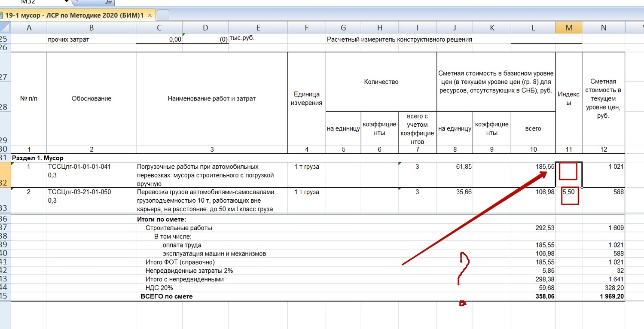The image size is (644, 329).
Task: Click the VAT value "328,20"
Action: tap(615, 288)
